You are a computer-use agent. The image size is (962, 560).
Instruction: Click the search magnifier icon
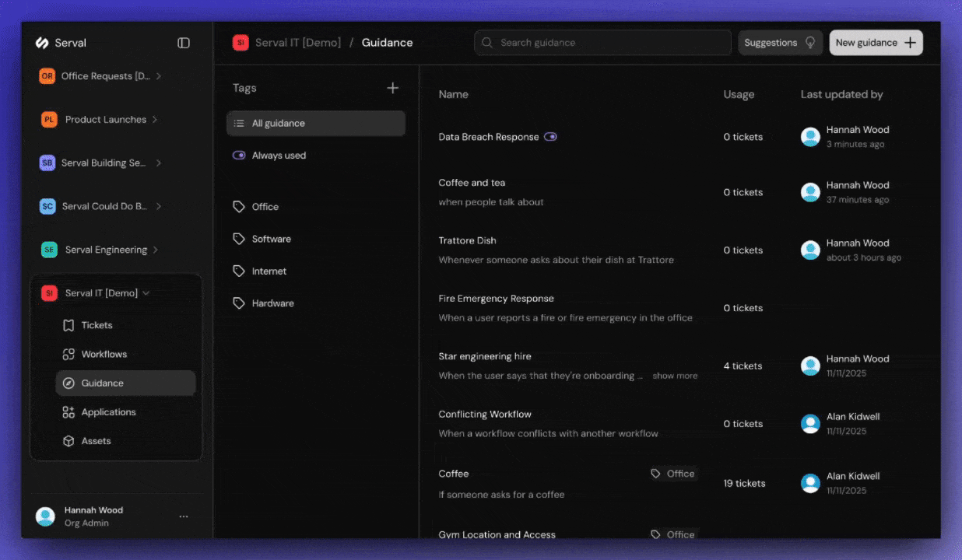click(487, 43)
